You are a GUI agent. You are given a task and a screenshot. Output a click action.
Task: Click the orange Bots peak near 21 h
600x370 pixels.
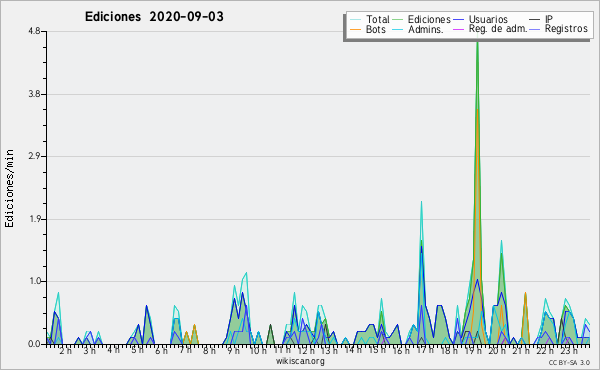click(525, 294)
